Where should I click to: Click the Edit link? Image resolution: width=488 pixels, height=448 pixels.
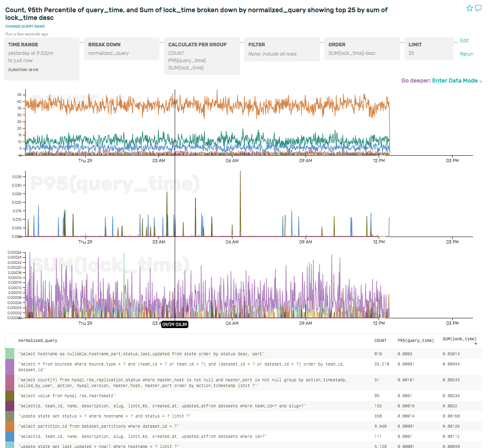pos(464,41)
